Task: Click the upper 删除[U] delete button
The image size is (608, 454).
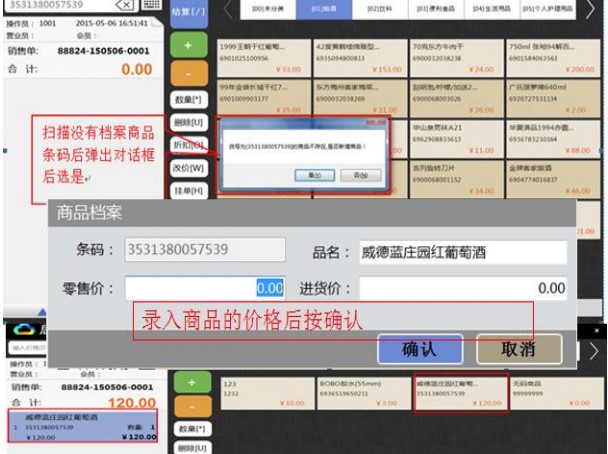Action: coord(188,123)
